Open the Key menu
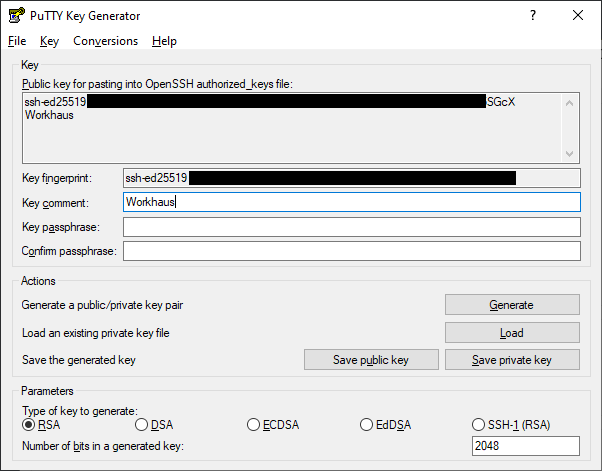The width and height of the screenshot is (602, 471). [x=49, y=41]
